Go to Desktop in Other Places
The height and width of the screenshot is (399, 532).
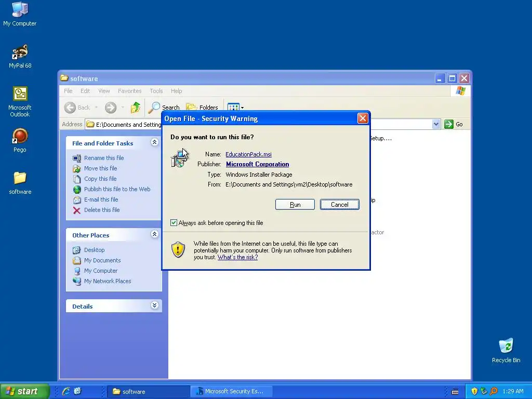(x=95, y=250)
